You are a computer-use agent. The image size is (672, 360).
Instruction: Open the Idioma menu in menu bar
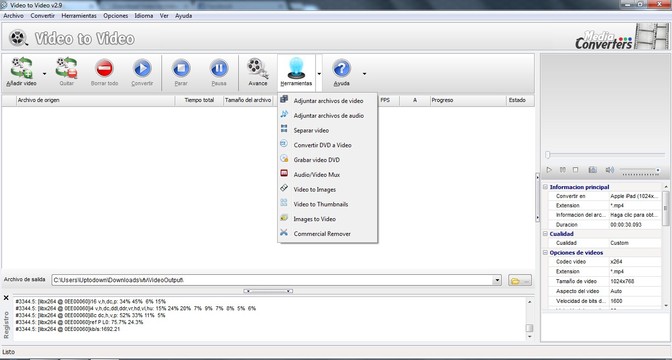[144, 15]
